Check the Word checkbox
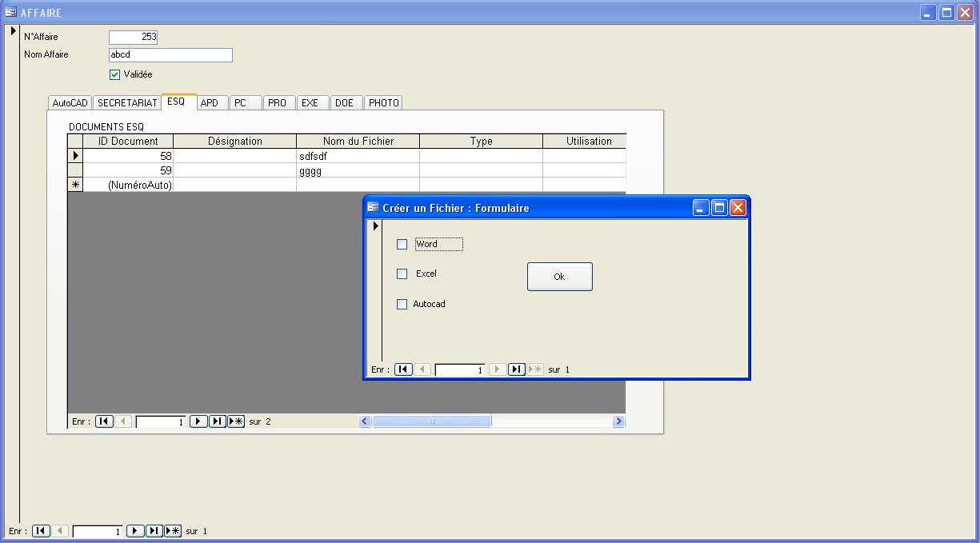The image size is (980, 543). click(402, 245)
